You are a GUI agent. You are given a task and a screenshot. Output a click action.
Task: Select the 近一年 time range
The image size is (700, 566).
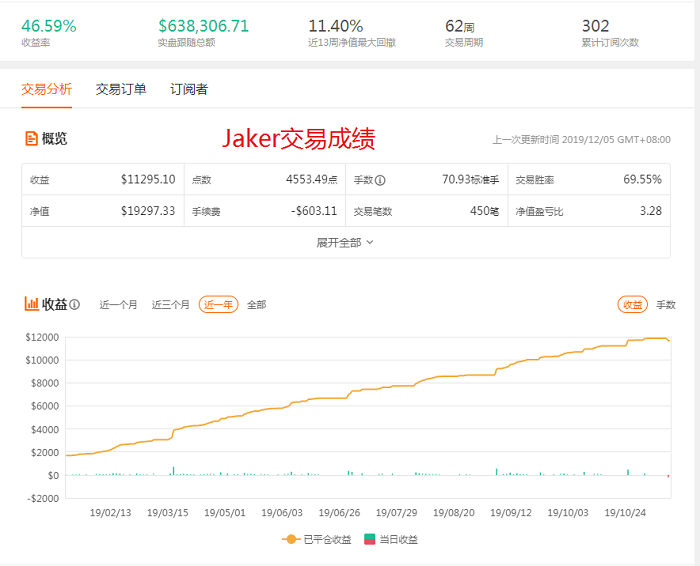[x=218, y=304]
